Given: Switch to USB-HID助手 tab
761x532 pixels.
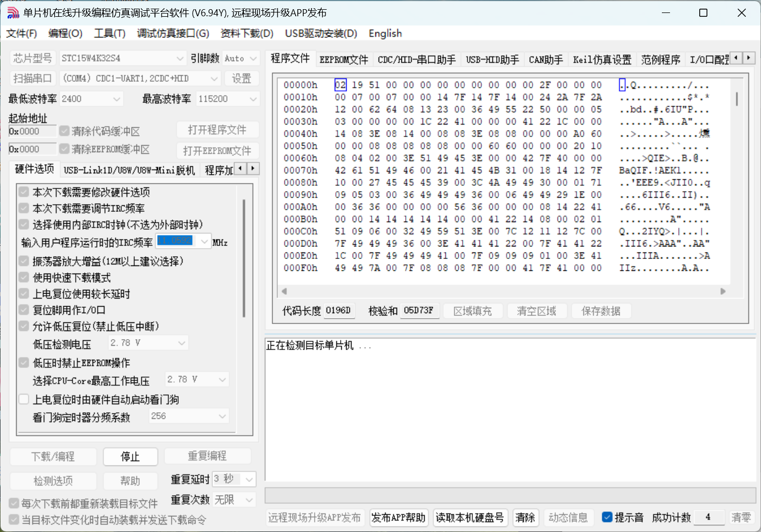Looking at the screenshot, I should 493,60.
